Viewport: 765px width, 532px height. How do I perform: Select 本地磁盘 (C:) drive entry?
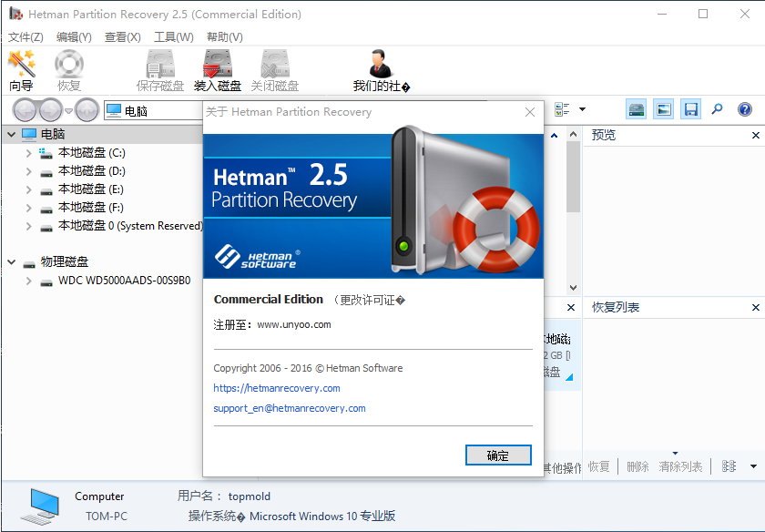[x=92, y=153]
